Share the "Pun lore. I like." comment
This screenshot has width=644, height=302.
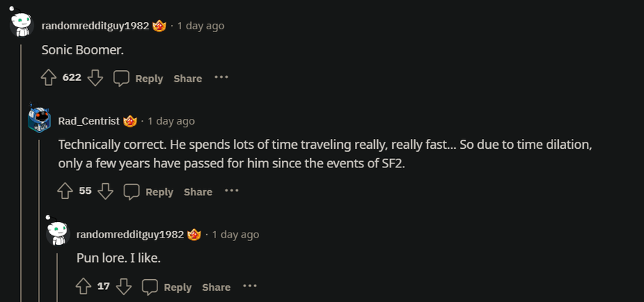click(216, 287)
